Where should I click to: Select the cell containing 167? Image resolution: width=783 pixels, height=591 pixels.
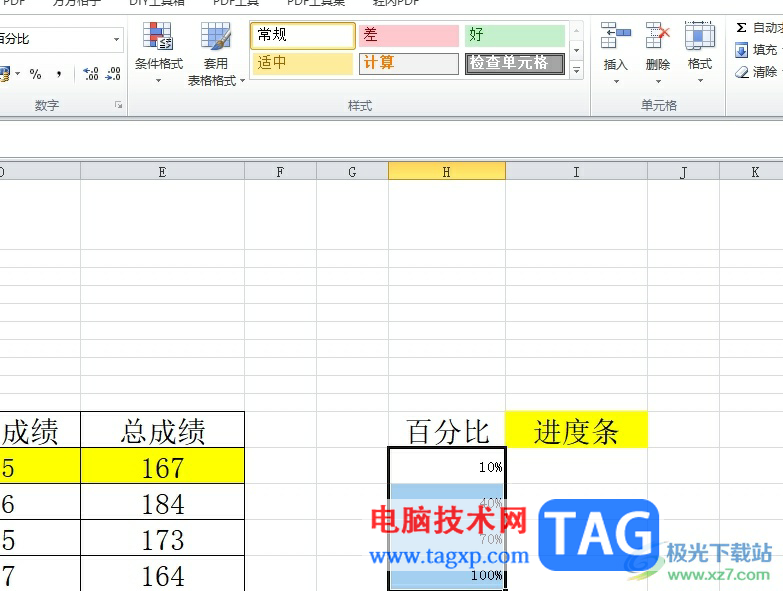coord(162,466)
